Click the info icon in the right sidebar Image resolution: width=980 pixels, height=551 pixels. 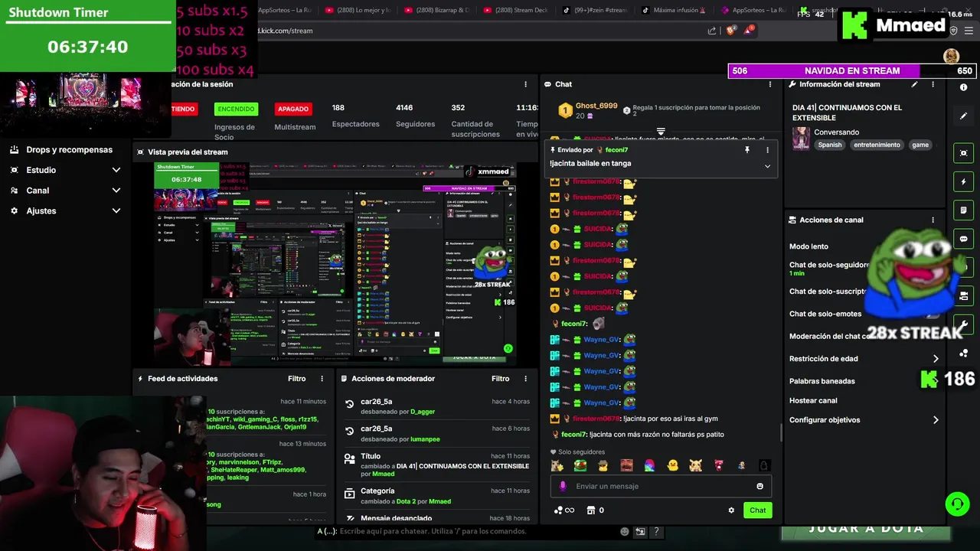coord(964,87)
